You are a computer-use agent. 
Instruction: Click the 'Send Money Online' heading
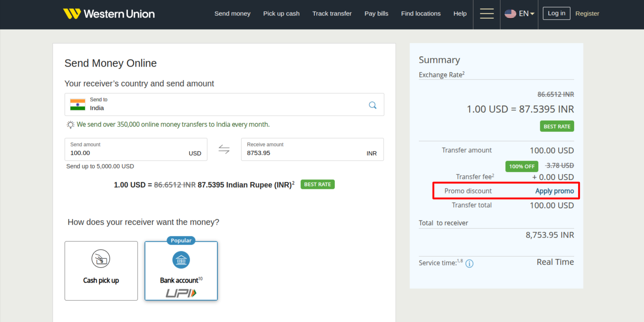tap(111, 63)
